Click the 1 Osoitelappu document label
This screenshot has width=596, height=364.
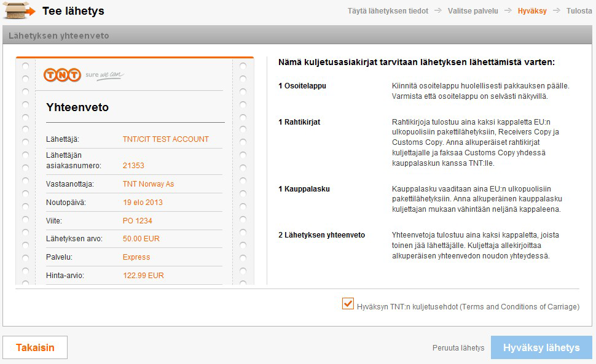[x=302, y=86]
